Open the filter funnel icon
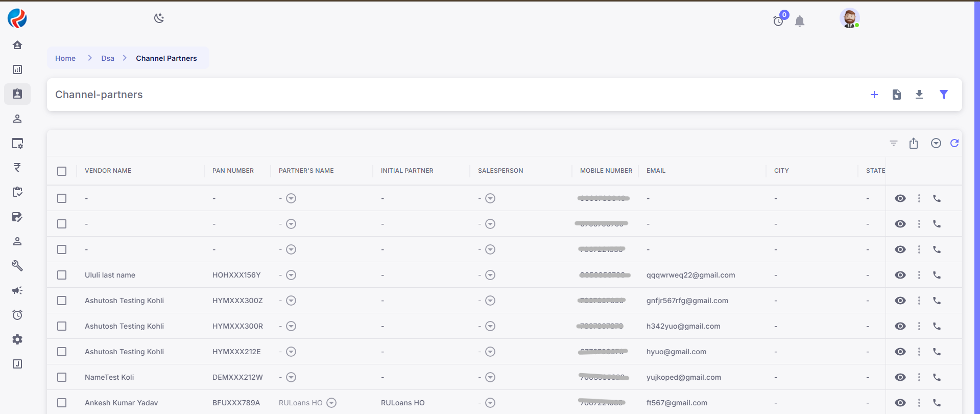The height and width of the screenshot is (414, 980). tap(943, 95)
